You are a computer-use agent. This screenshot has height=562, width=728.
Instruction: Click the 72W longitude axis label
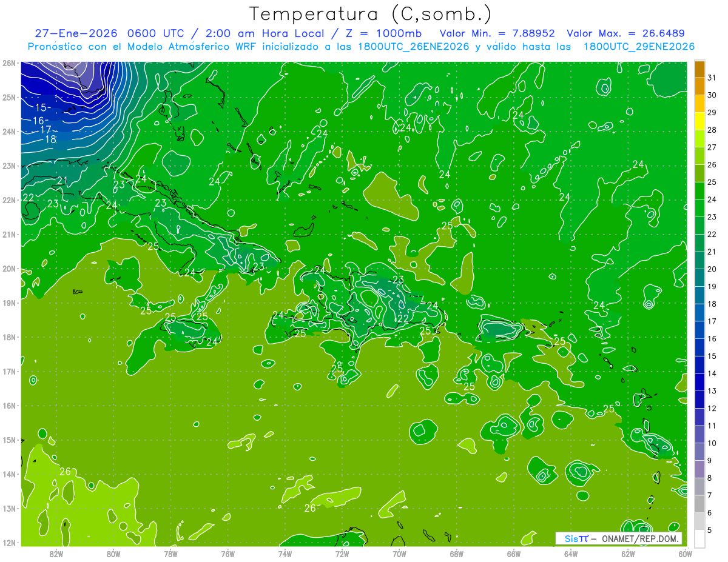(342, 554)
